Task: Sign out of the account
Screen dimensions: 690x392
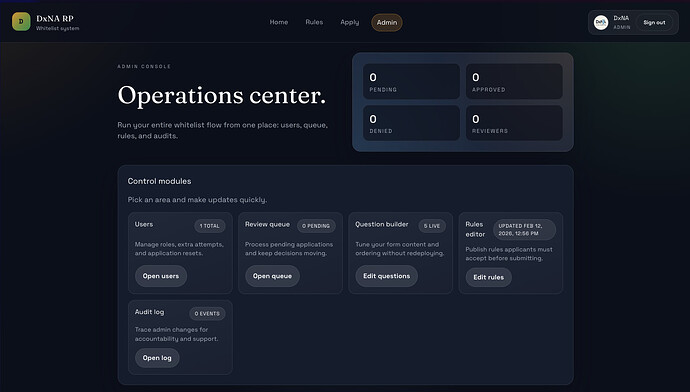Action: pyautogui.click(x=654, y=22)
